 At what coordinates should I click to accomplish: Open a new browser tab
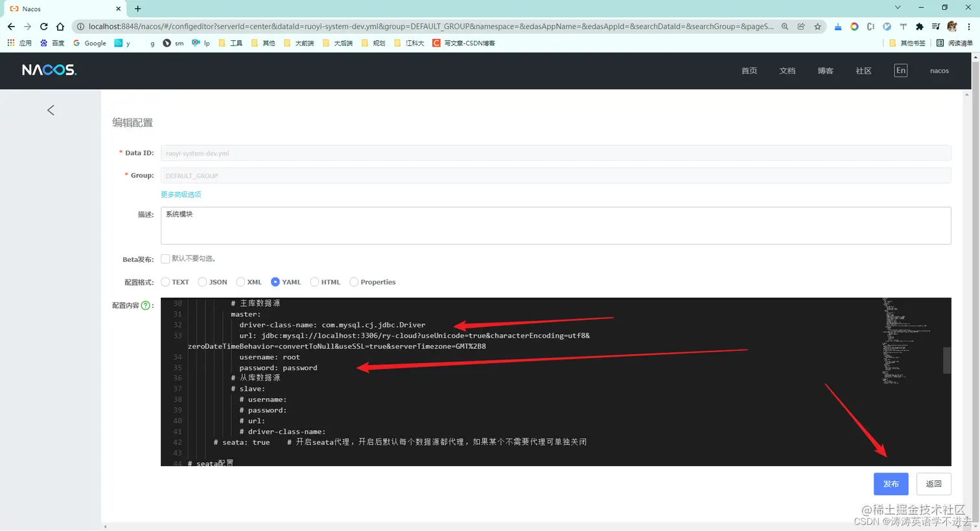pyautogui.click(x=137, y=9)
